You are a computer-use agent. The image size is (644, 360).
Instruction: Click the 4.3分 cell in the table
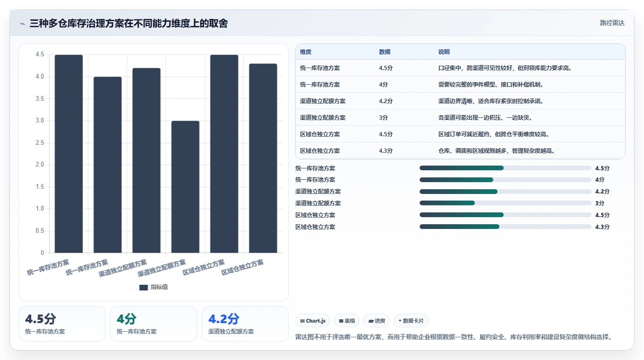pos(386,151)
